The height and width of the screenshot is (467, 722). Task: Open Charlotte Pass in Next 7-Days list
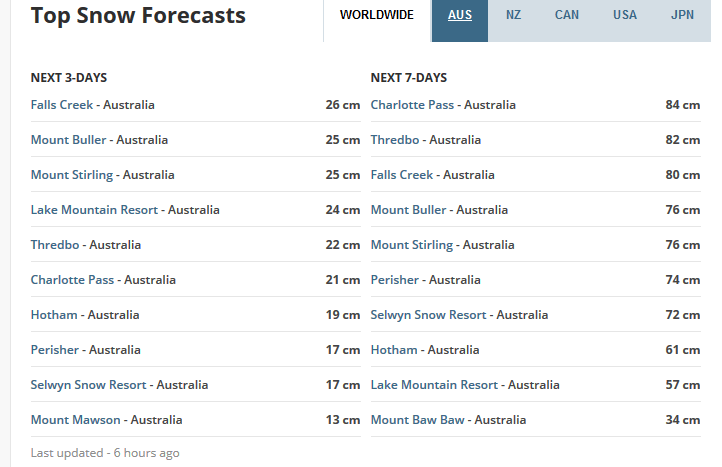click(414, 105)
